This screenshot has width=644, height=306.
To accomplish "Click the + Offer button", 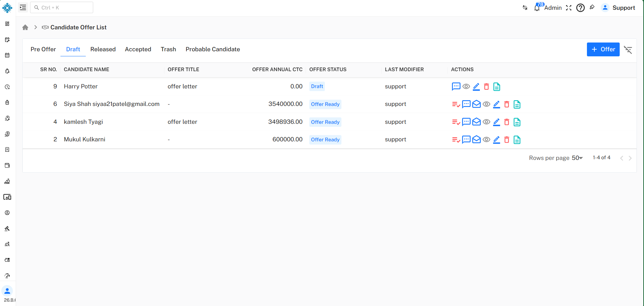I will [603, 49].
